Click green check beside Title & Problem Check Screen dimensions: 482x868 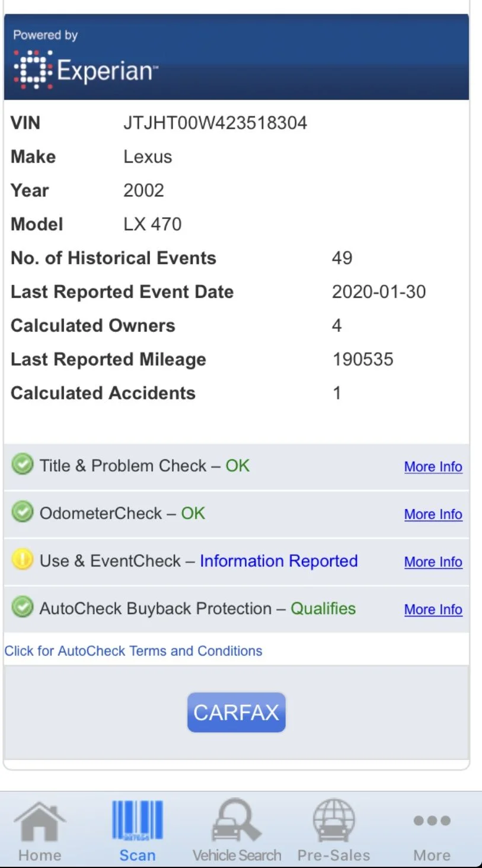tap(23, 465)
